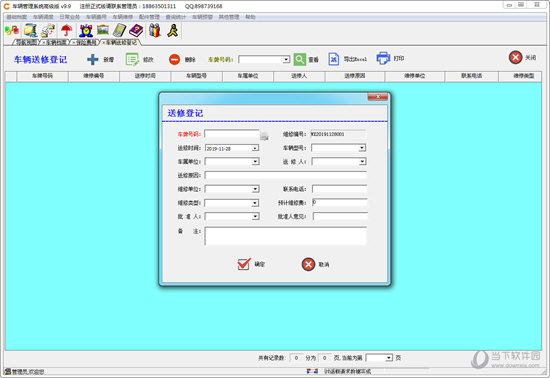Click the 导出Excel document icon
Image resolution: width=550 pixels, height=378 pixels.
333,59
